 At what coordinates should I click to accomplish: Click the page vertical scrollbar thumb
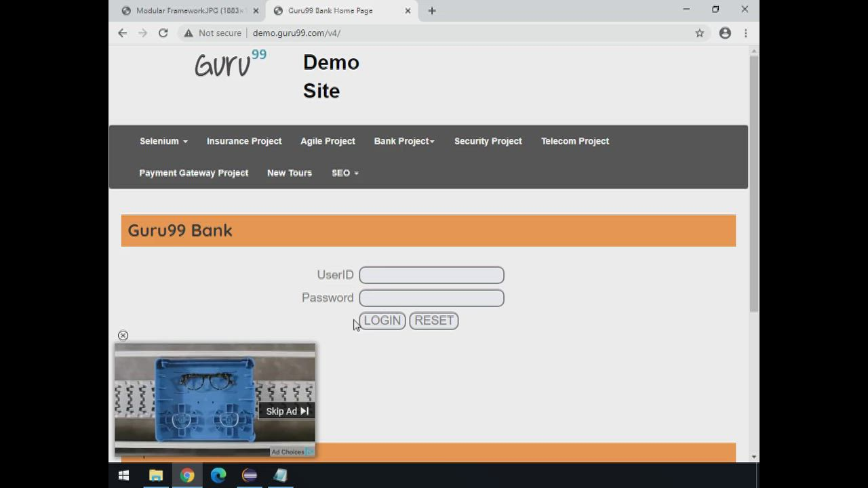coord(754,184)
